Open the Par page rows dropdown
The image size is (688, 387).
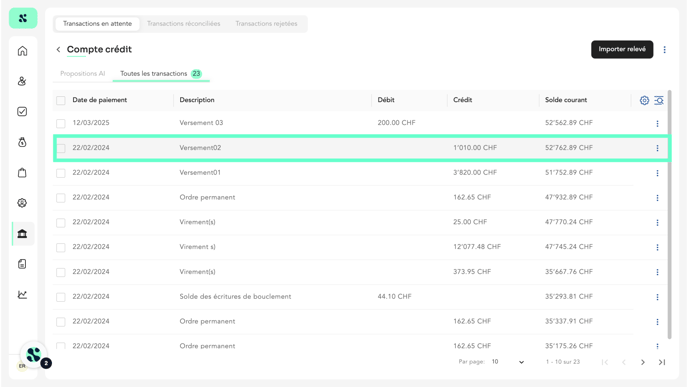[508, 362]
